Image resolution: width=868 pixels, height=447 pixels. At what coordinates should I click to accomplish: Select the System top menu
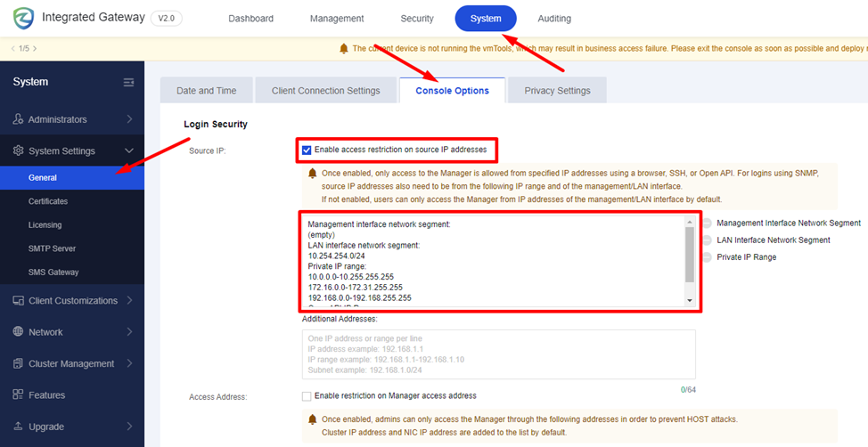click(x=486, y=19)
